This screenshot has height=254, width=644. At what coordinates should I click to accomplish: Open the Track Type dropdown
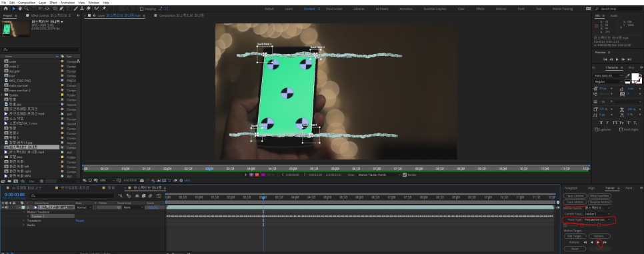[x=597, y=220]
